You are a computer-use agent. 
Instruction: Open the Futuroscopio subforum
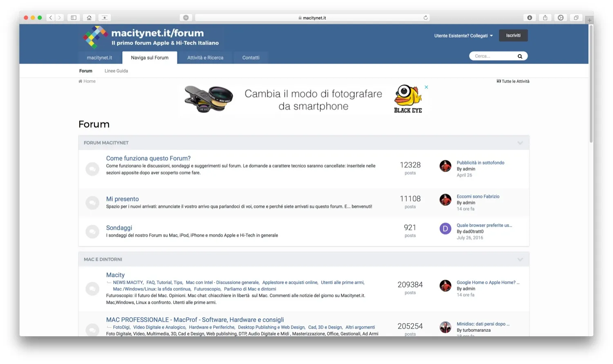(x=207, y=289)
